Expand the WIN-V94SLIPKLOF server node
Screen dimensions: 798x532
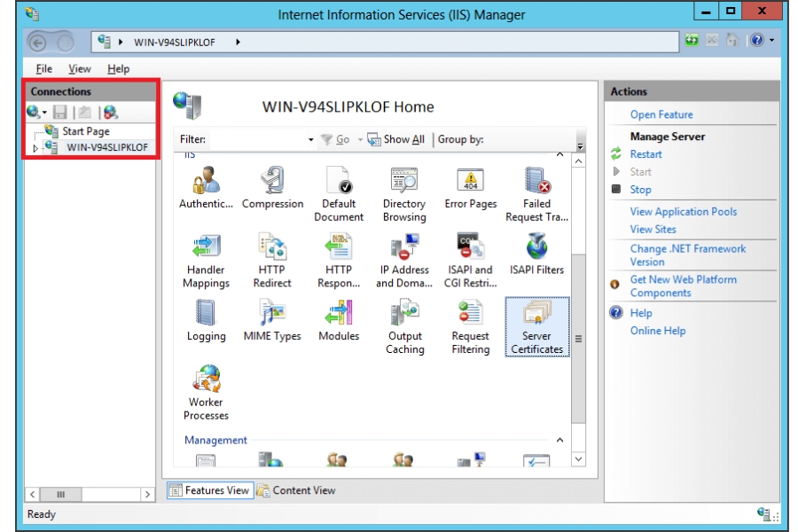(x=35, y=148)
